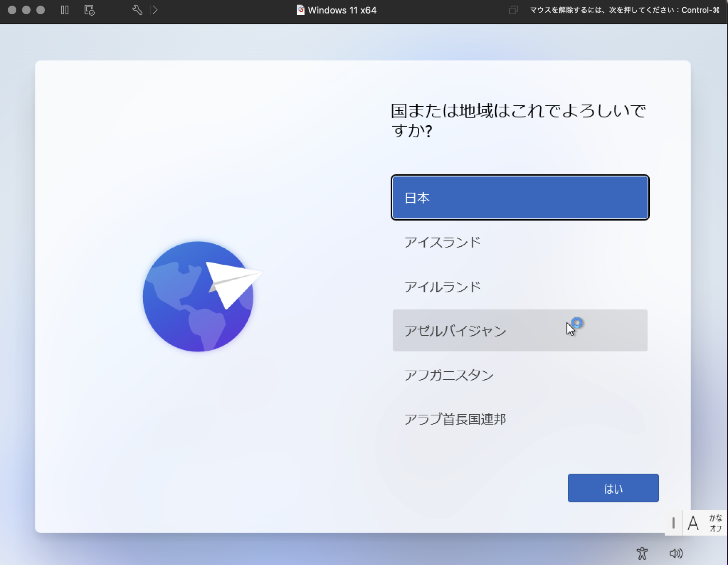Screen dimensions: 728x565
Task: Pause the virtual machine
Action: click(x=65, y=10)
